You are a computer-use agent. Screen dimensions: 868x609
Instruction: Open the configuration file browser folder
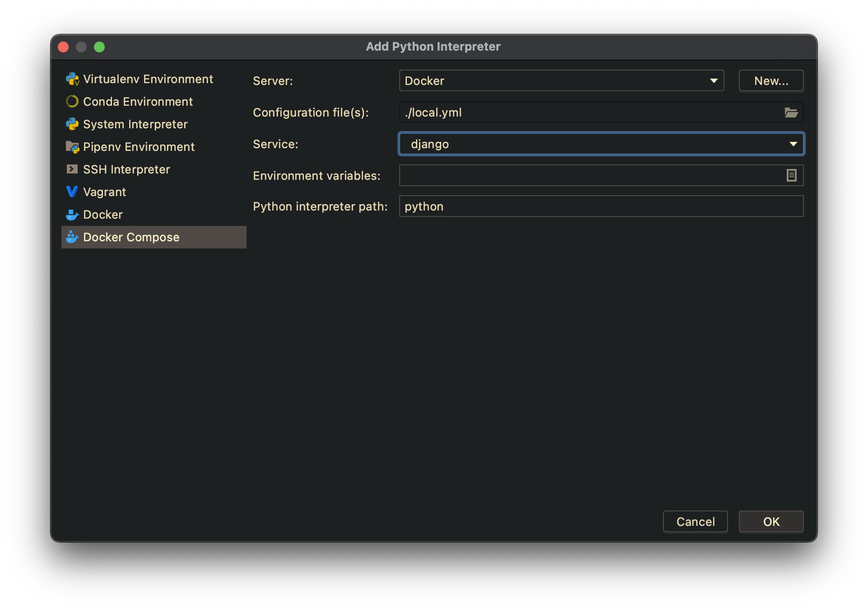coord(790,112)
